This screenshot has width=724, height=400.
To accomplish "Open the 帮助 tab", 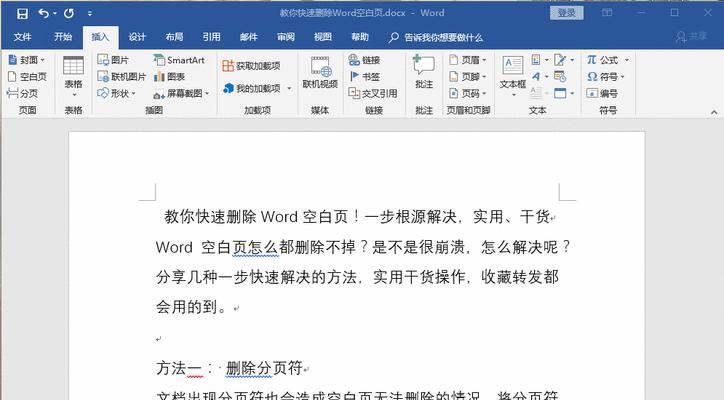I will (360, 37).
